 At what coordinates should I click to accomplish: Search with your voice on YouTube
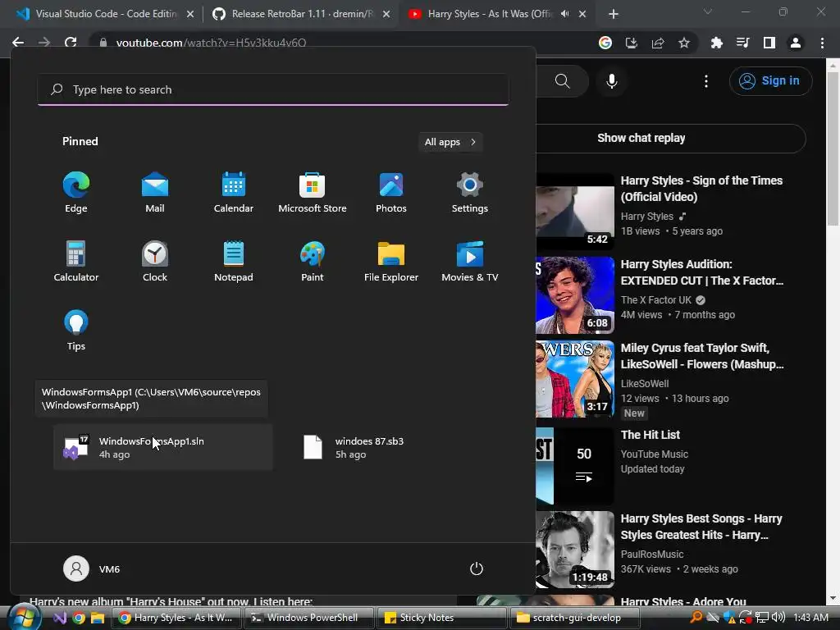coord(612,81)
